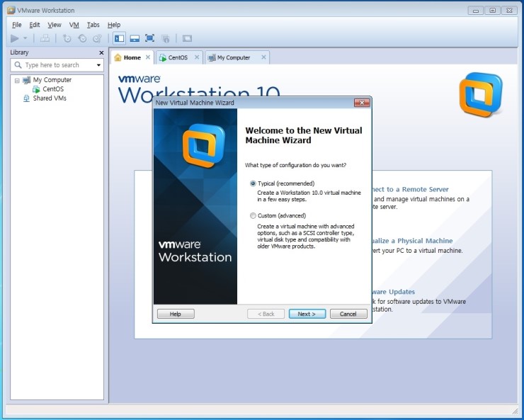Select the Typical (recommended) radio button
This screenshot has width=524, height=420.
click(x=253, y=183)
